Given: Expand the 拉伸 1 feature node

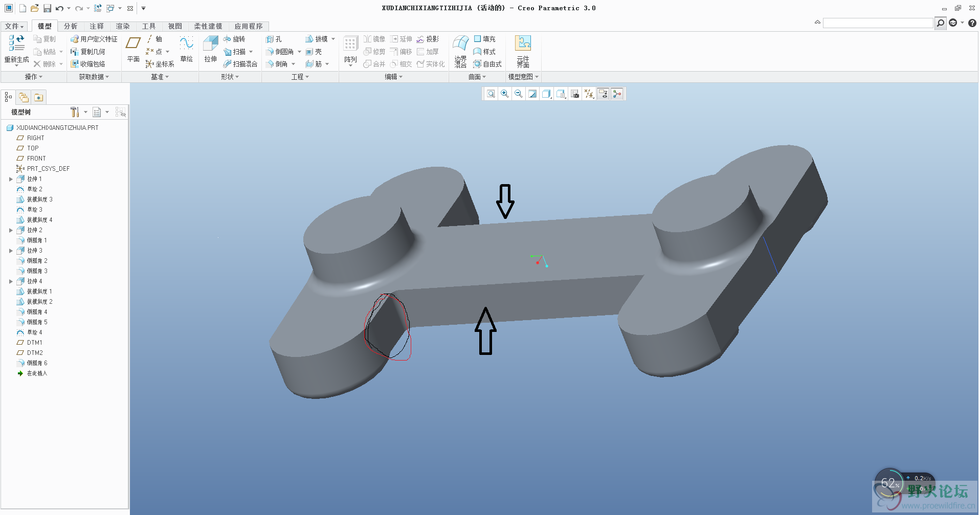Looking at the screenshot, I should tap(11, 179).
